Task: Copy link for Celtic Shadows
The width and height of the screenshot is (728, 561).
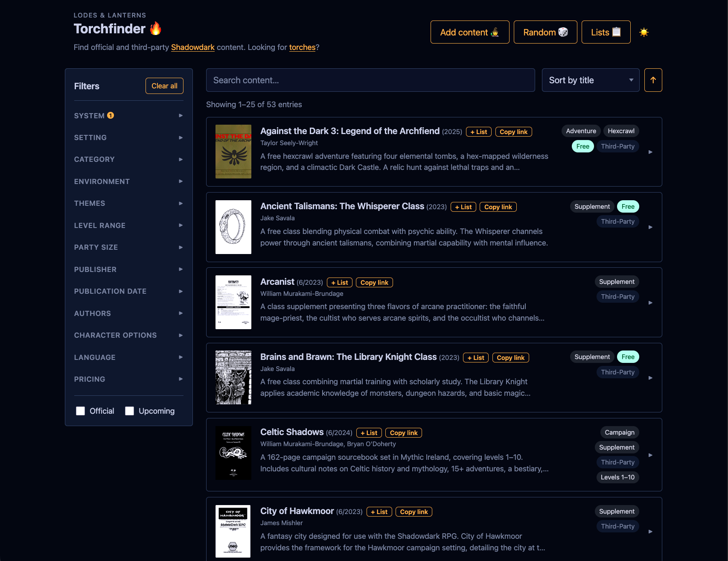Action: pos(404,433)
